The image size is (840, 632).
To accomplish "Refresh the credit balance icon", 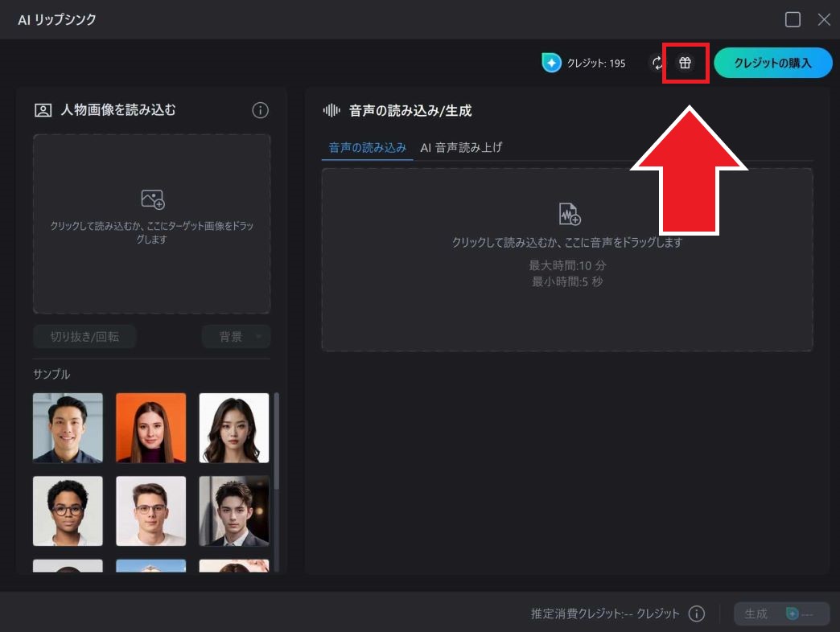I will pyautogui.click(x=657, y=64).
